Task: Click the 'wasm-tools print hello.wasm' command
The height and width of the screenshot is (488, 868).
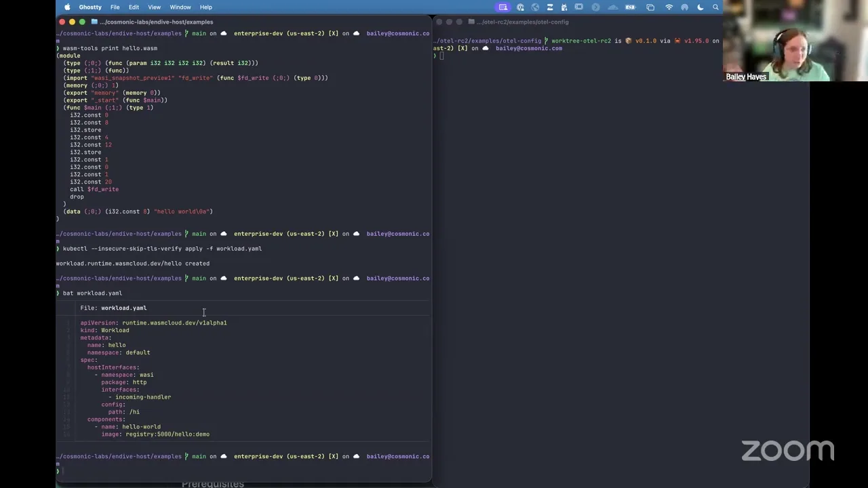Action: (x=110, y=48)
